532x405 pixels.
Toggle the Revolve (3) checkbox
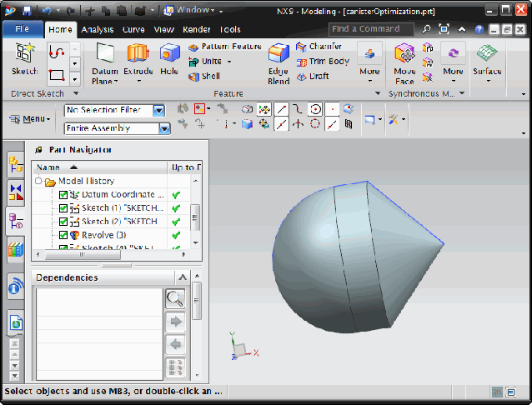point(63,235)
